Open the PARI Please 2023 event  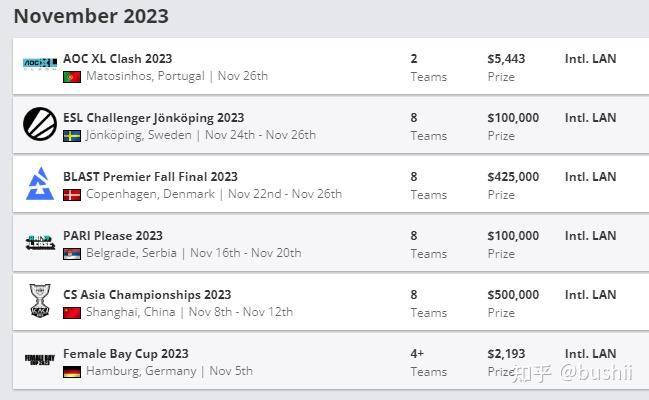(113, 236)
